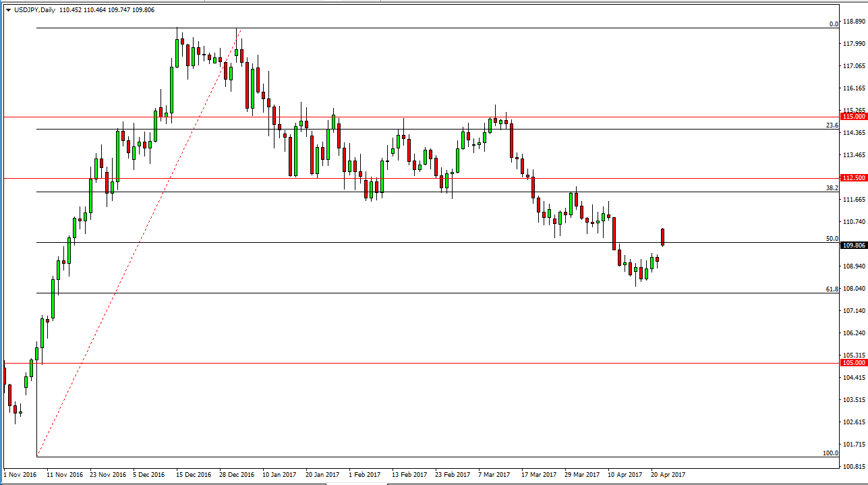This screenshot has width=868, height=485.
Task: Click the 10 Jan 2017 date marker
Action: click(x=279, y=475)
